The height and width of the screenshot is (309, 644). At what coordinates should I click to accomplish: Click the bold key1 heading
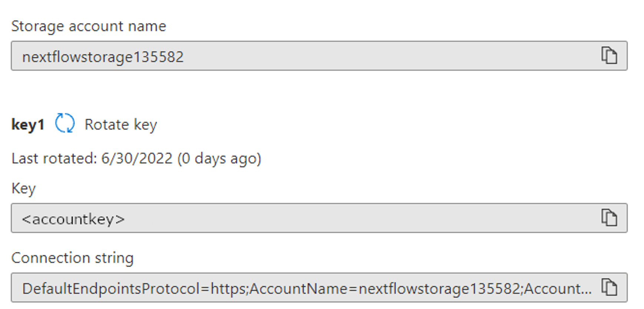(28, 124)
